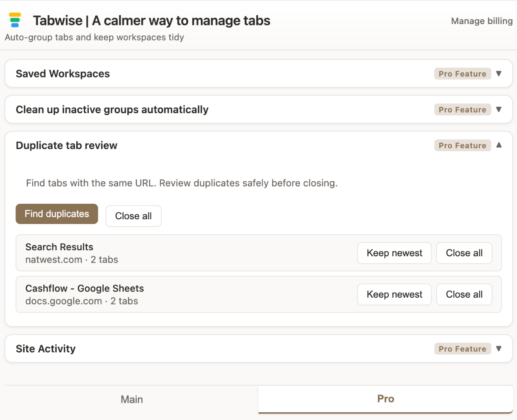The width and height of the screenshot is (517, 420).
Task: Switch to the Main tab
Action: [x=131, y=399]
